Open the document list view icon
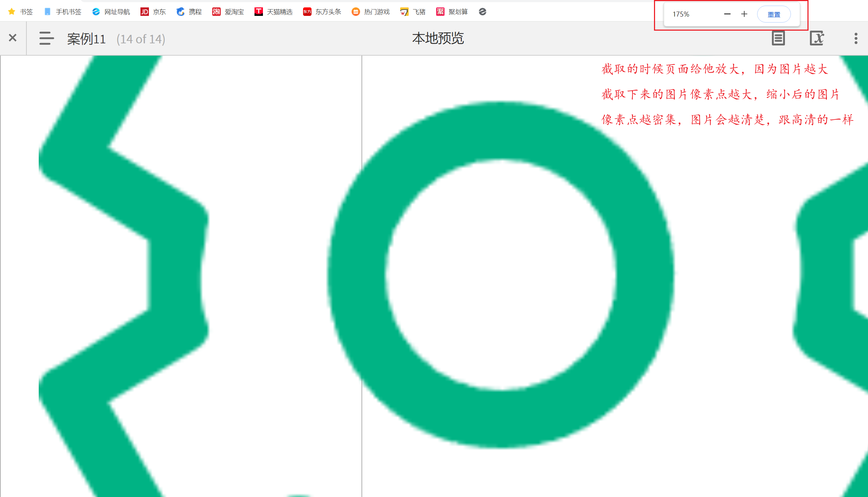 click(778, 38)
